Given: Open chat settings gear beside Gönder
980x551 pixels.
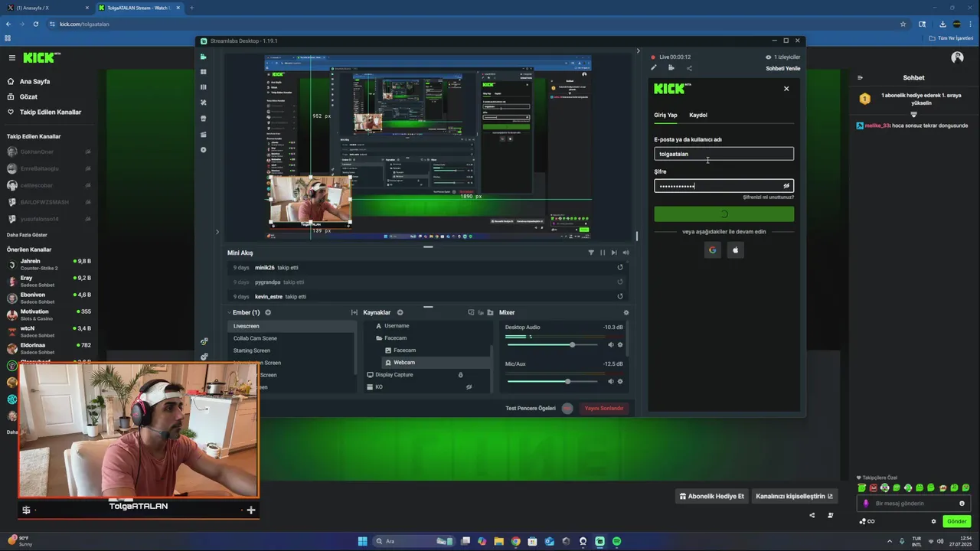Looking at the screenshot, I should click(x=933, y=521).
